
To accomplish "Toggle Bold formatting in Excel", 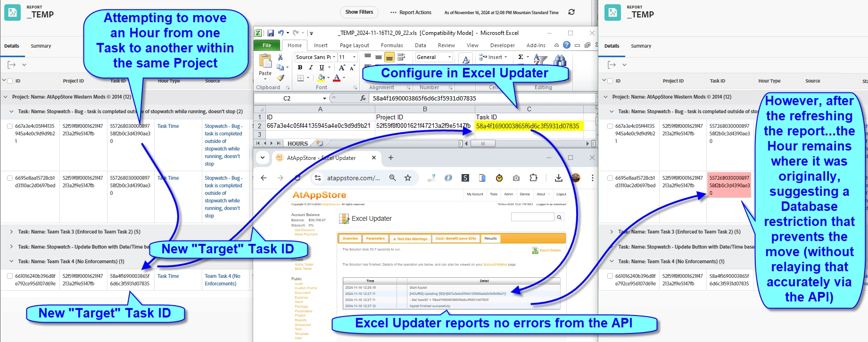I will tap(300, 67).
